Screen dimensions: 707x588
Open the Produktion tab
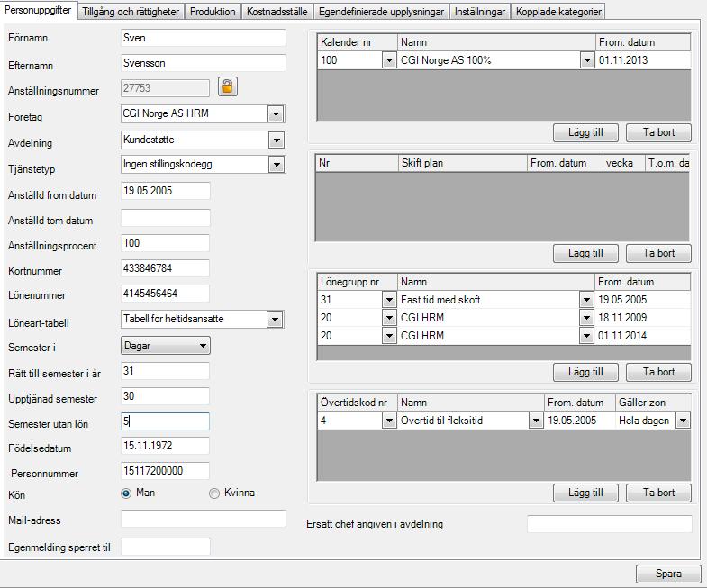point(213,12)
